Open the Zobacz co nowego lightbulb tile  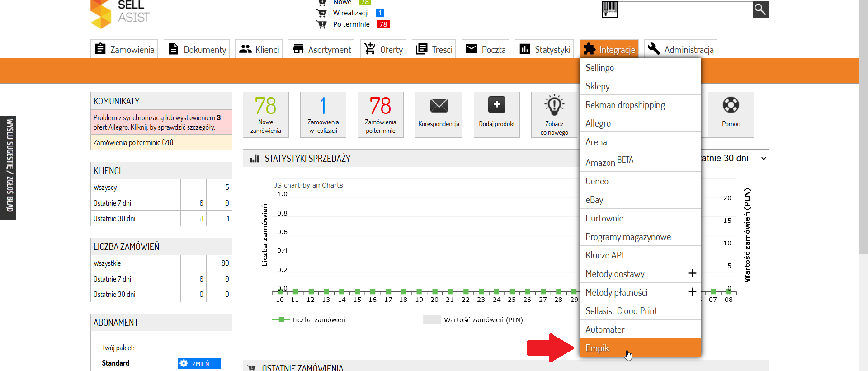pyautogui.click(x=554, y=115)
